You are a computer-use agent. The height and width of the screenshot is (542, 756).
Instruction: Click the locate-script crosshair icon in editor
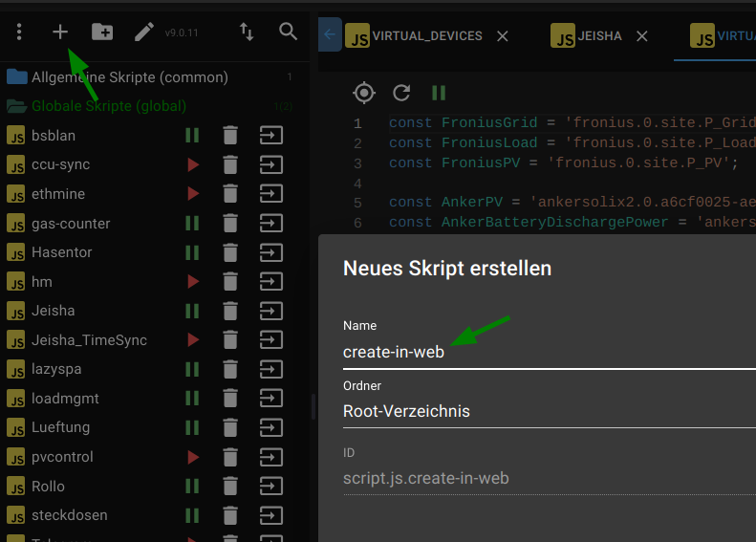coord(363,93)
